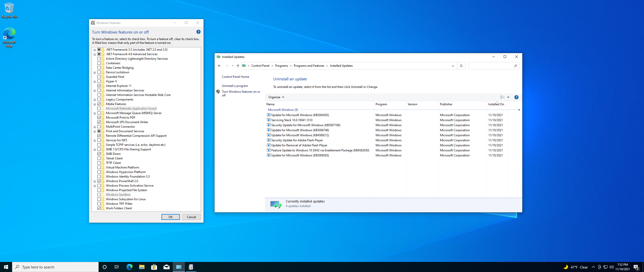Image resolution: width=644 pixels, height=272 pixels.
Task: Launch Edge from taskbar
Action: (x=129, y=267)
